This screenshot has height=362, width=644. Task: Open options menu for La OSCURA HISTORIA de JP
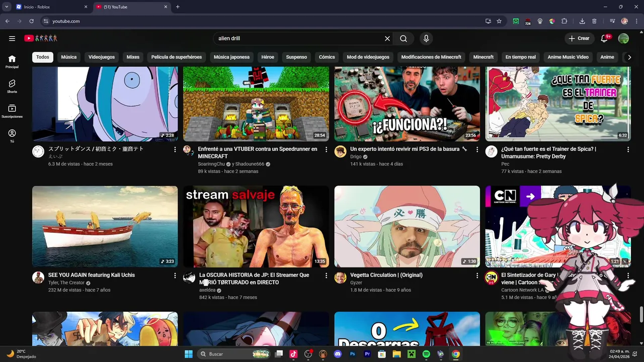[326, 276]
